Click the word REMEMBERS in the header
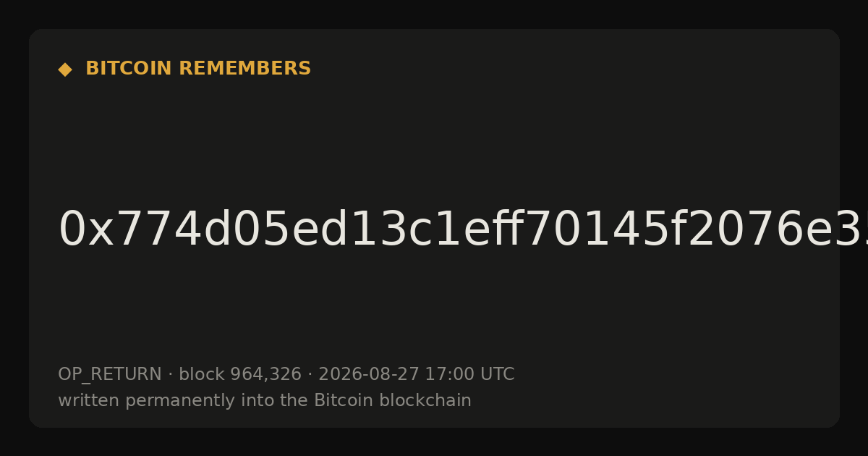The image size is (868, 456). coord(244,69)
